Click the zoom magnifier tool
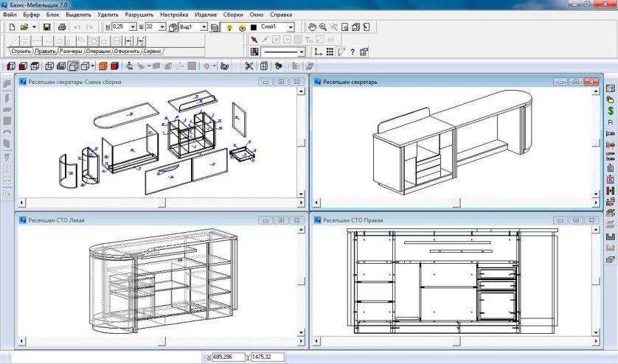 324,27
